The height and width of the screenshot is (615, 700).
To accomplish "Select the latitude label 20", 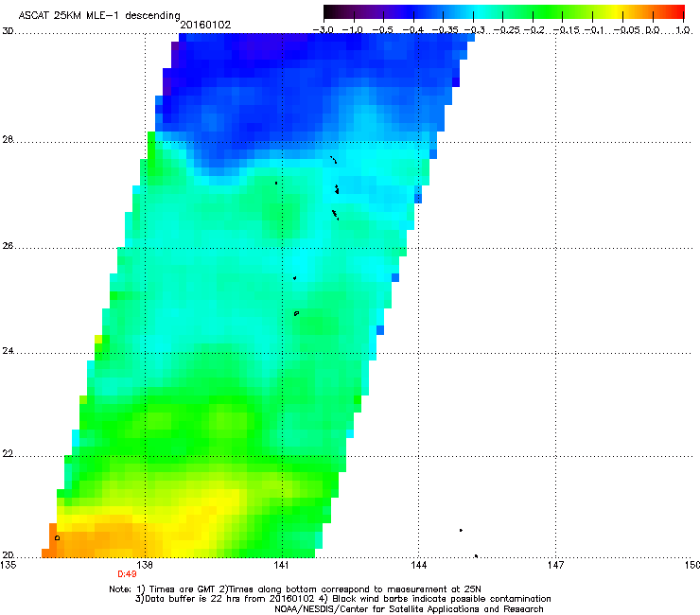I will [x=8, y=554].
